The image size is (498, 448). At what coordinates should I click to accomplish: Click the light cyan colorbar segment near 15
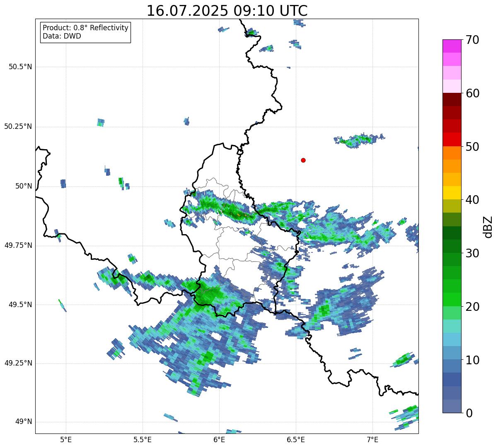(x=452, y=326)
